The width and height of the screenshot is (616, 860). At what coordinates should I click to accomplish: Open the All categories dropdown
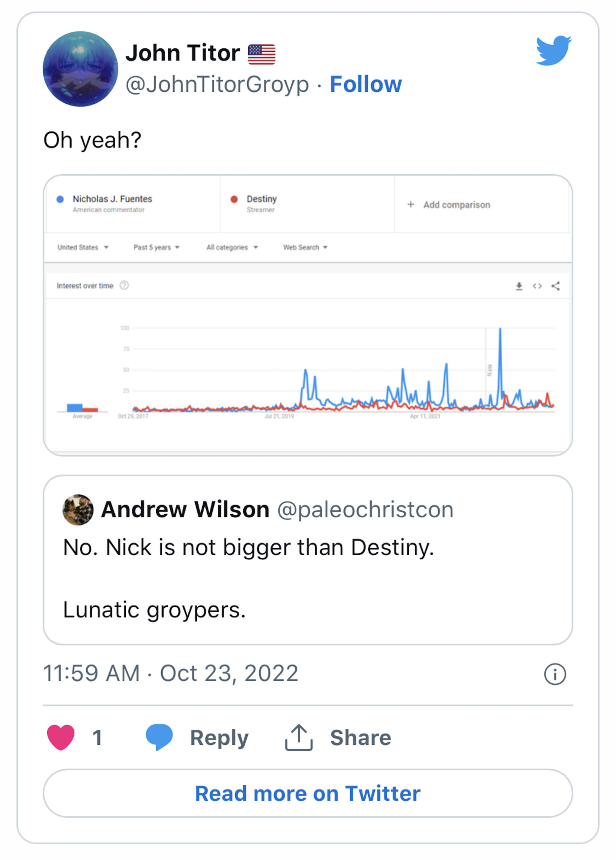point(232,248)
